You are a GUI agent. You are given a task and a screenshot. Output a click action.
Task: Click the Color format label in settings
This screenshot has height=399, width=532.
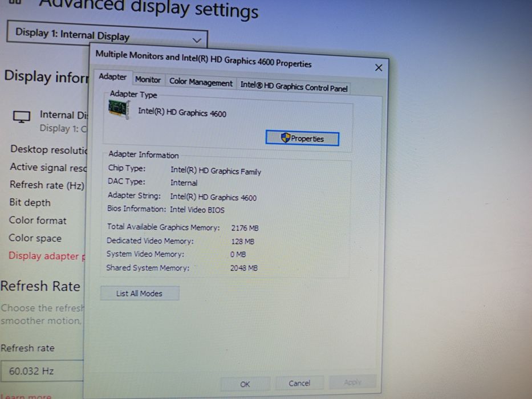click(38, 220)
